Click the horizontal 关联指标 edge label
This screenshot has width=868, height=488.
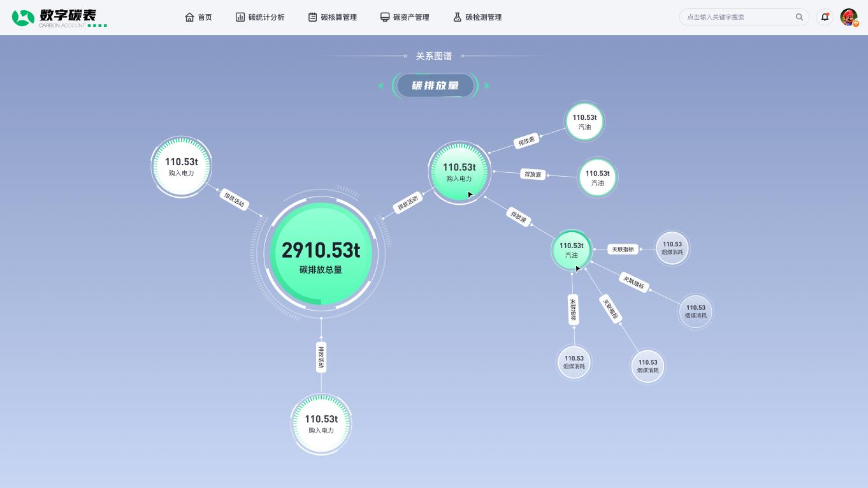point(623,249)
